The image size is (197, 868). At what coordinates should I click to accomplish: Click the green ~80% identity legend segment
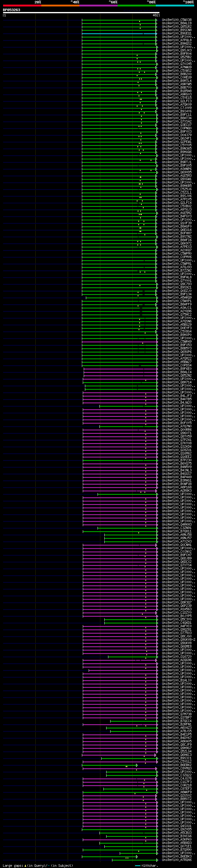pos(137,6)
